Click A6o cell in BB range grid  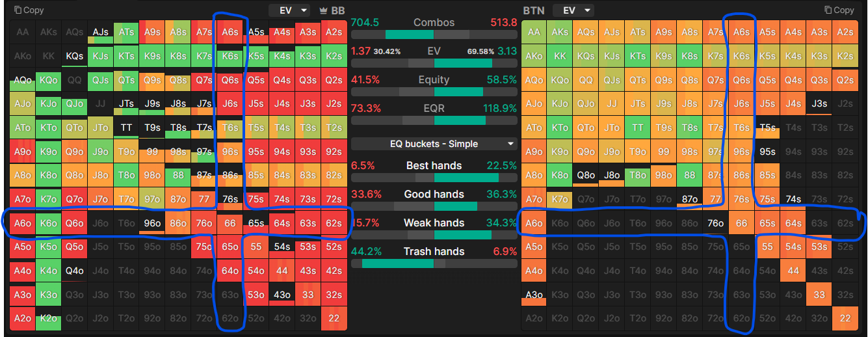(x=23, y=223)
